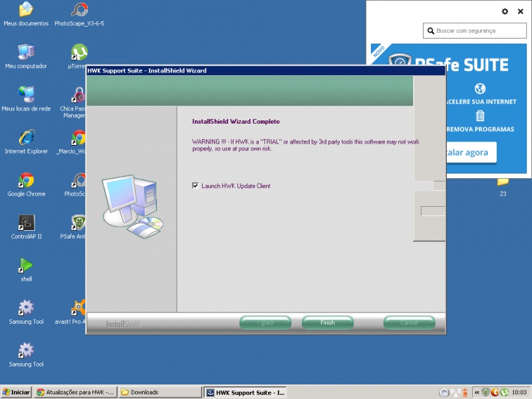
Task: Click the greyed-out Back button
Action: point(265,323)
